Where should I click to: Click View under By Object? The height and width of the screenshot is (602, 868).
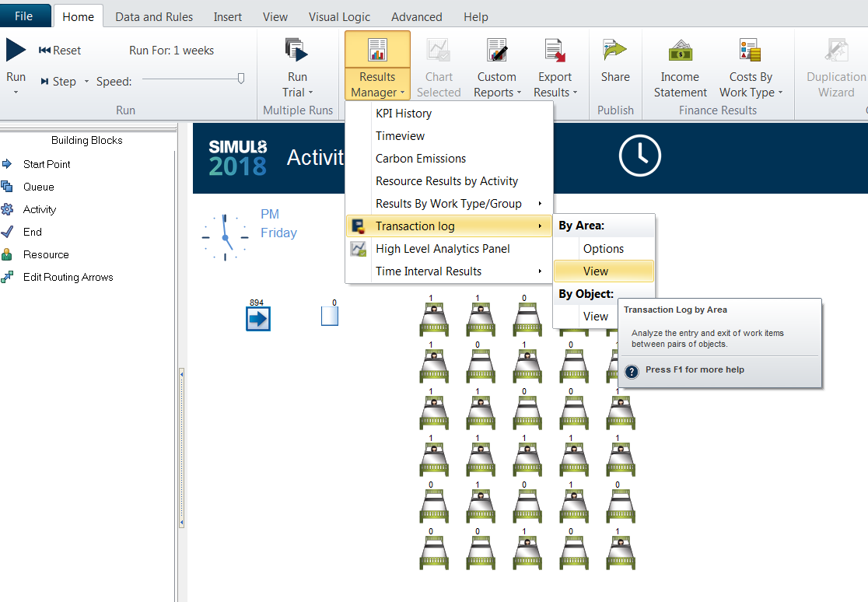pyautogui.click(x=596, y=317)
